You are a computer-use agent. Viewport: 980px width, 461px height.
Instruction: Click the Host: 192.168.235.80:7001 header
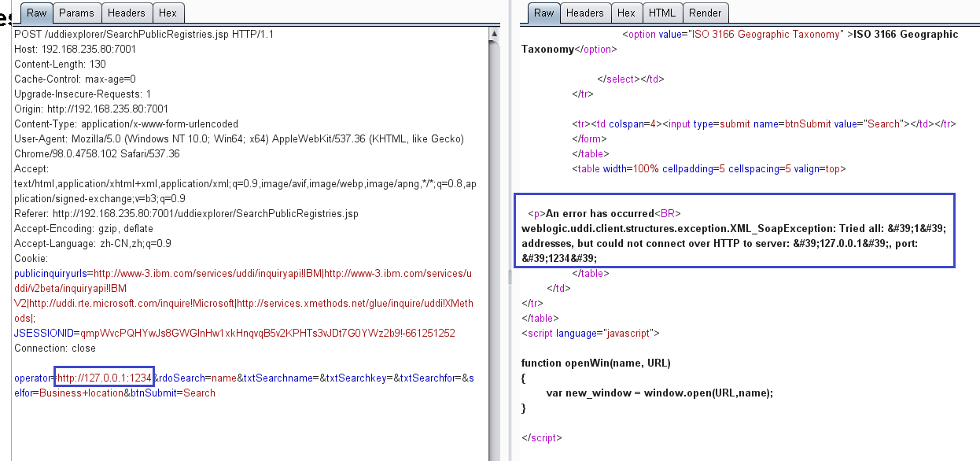tap(75, 50)
